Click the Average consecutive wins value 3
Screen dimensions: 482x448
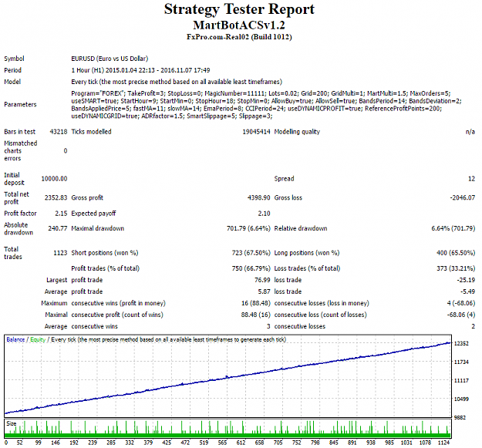tap(268, 326)
